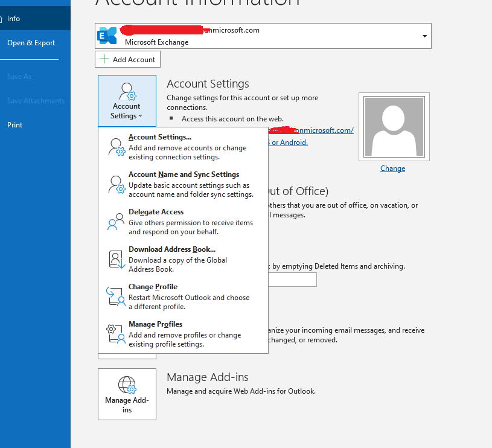
Task: Click the green plus icon on Add Account
Action: pos(104,59)
